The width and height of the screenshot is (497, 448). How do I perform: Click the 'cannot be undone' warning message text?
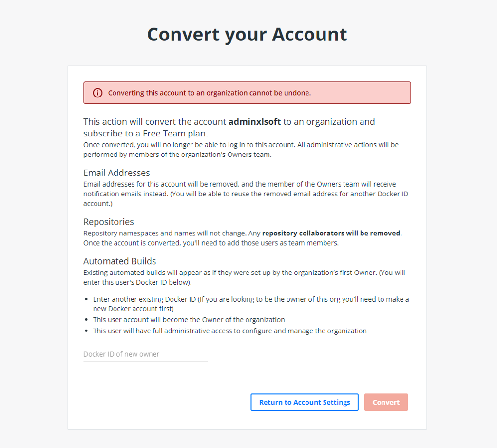click(x=210, y=93)
